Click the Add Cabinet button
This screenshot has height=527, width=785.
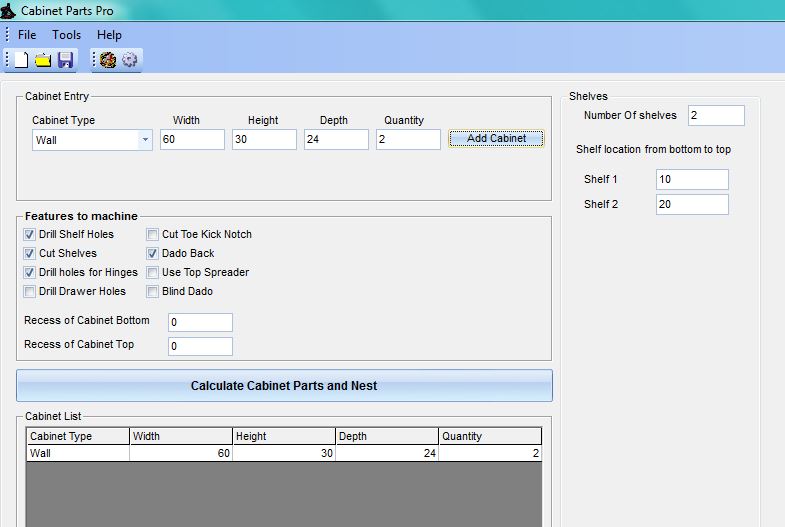[496, 139]
